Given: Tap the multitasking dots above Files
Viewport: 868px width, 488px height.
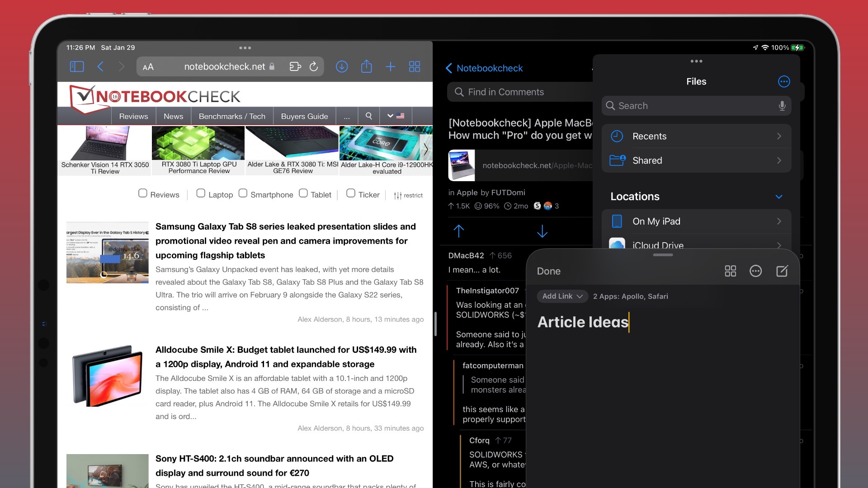Looking at the screenshot, I should coord(696,61).
